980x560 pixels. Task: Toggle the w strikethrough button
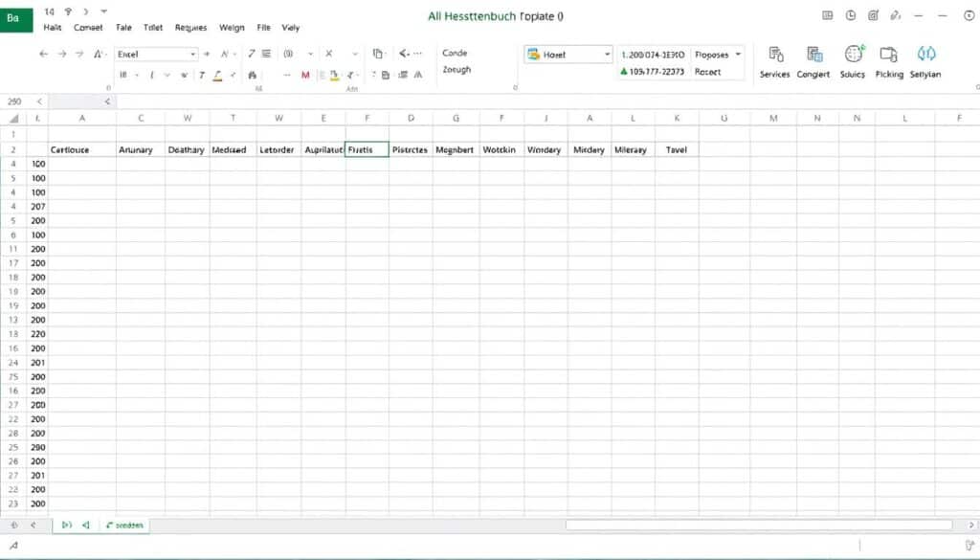185,75
